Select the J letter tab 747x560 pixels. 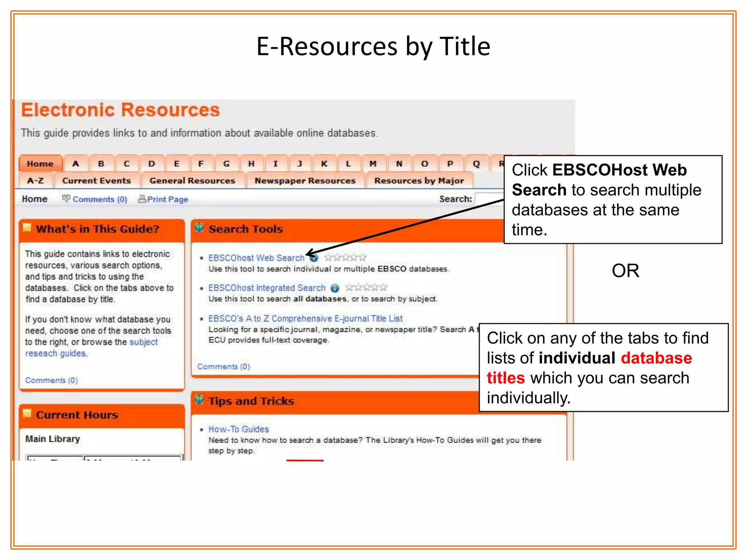pos(300,164)
